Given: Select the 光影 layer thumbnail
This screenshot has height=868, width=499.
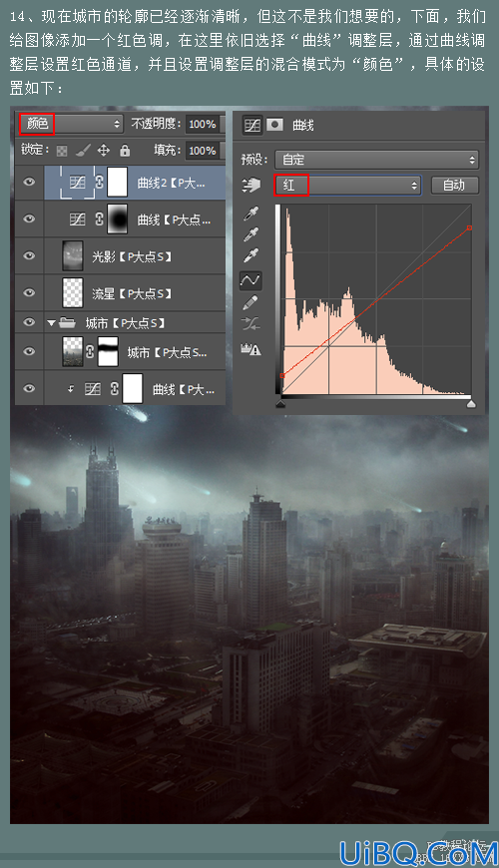Looking at the screenshot, I should tap(73, 255).
